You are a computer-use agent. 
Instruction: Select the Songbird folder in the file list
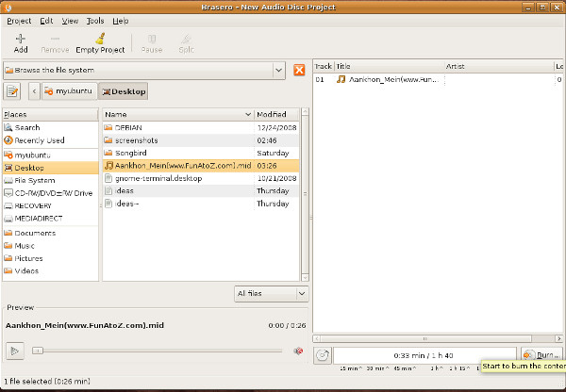pos(131,153)
